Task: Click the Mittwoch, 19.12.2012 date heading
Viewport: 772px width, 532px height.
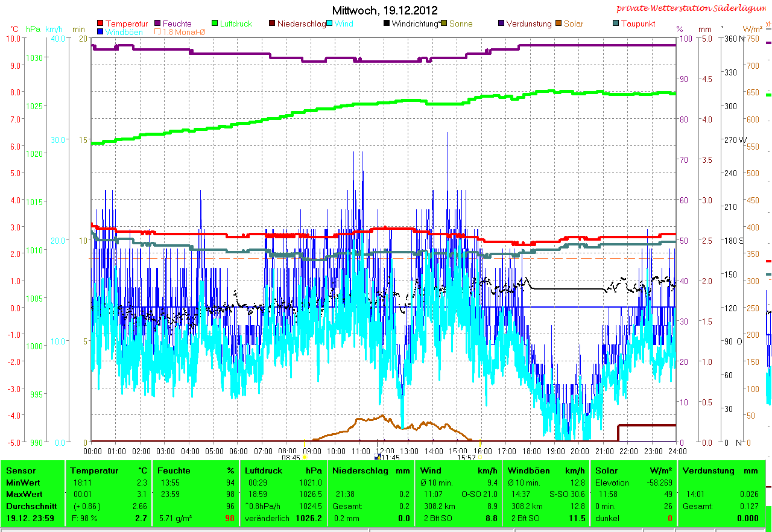Action: click(385, 10)
